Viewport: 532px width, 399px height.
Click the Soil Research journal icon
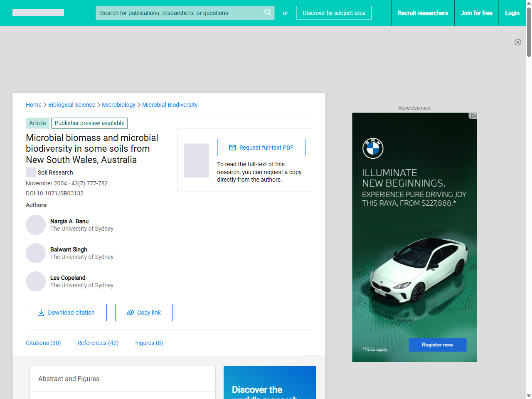(x=31, y=172)
